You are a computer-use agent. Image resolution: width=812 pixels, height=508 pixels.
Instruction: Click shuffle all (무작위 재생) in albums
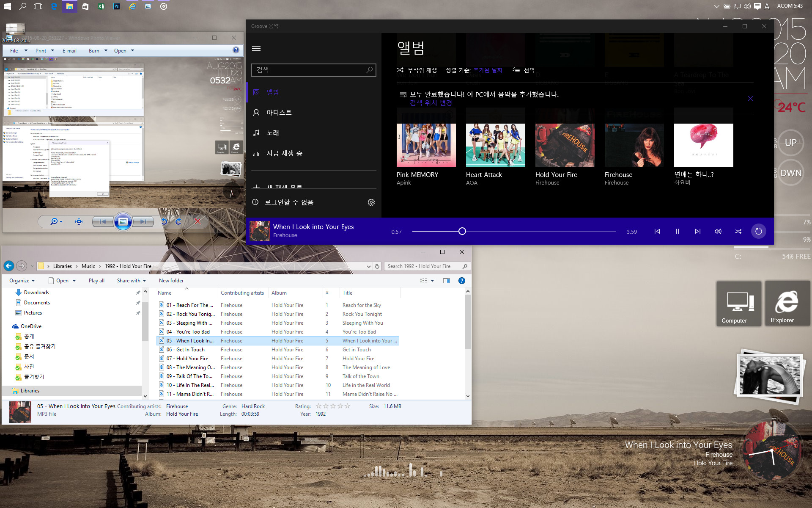[x=417, y=70]
